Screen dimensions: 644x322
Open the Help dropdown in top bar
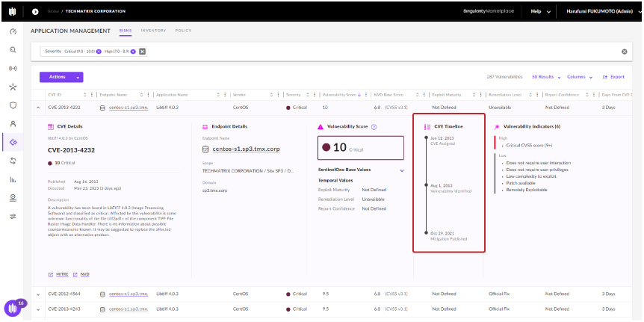pos(540,11)
